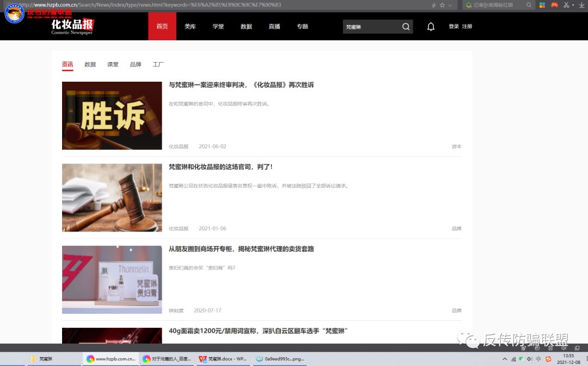Expand the screenshot tool dropdown arrow
588x366 pixels.
[573, 5]
